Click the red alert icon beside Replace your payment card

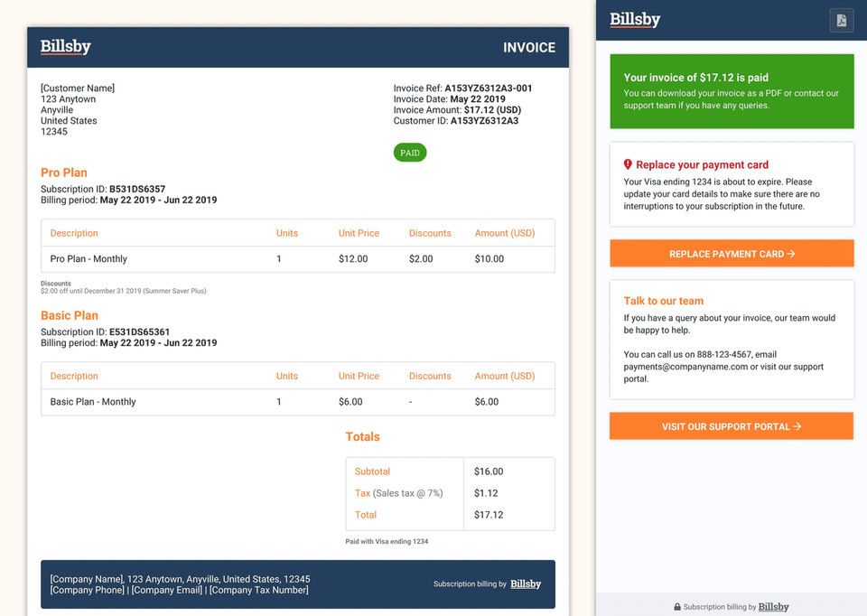628,164
